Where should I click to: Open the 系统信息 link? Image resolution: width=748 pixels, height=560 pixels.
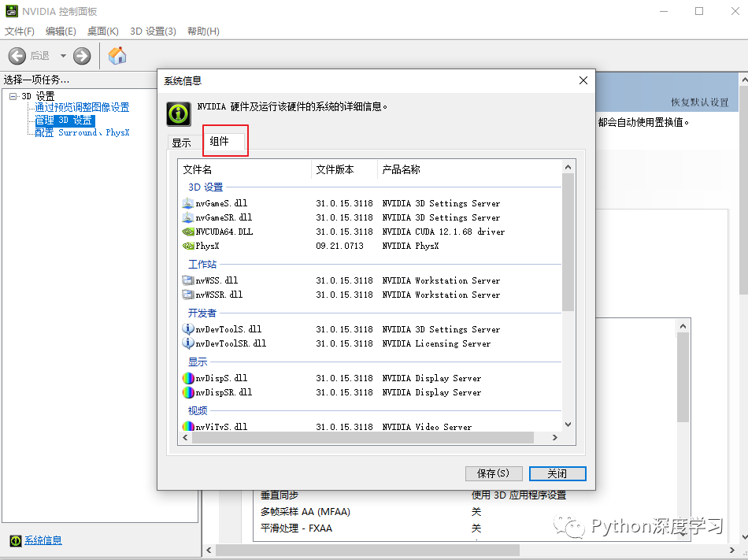(43, 540)
